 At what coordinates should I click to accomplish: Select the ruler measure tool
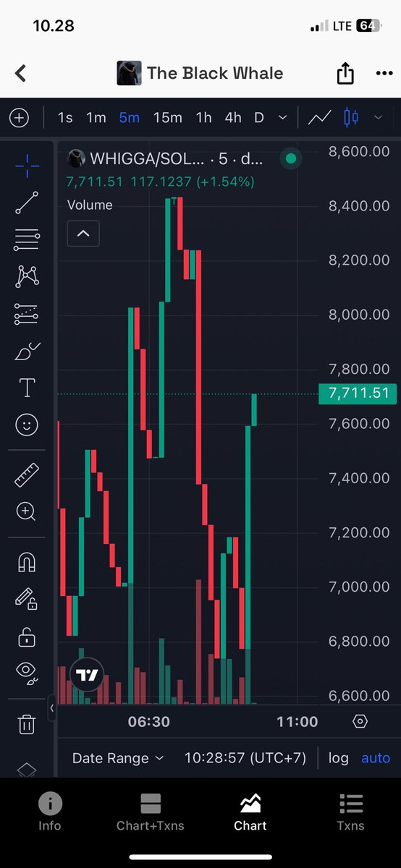(x=27, y=475)
